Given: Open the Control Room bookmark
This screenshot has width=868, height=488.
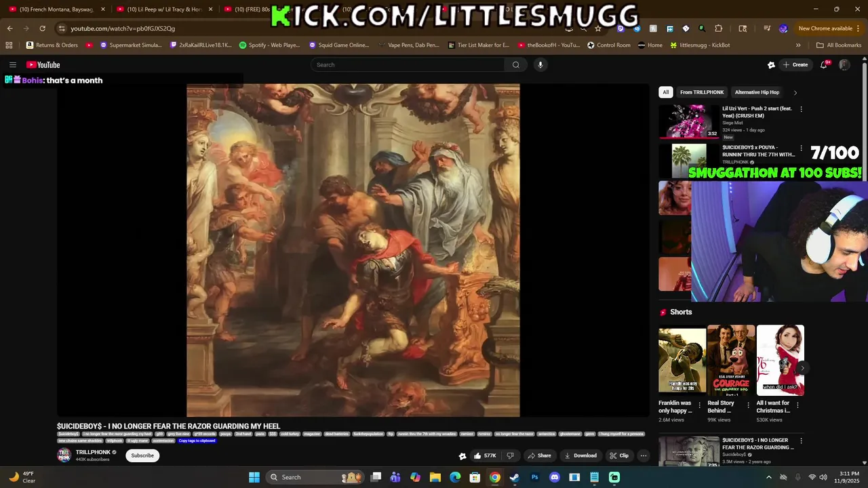Looking at the screenshot, I should click(608, 45).
